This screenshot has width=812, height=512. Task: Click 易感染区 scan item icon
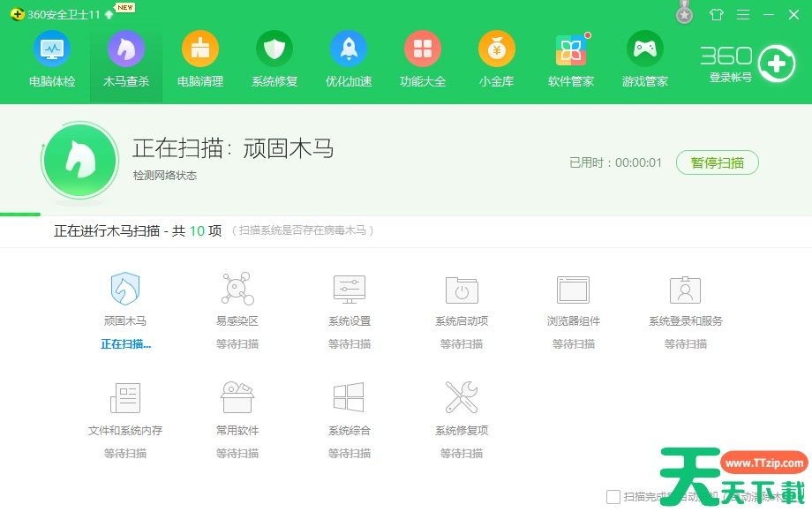[x=237, y=290]
